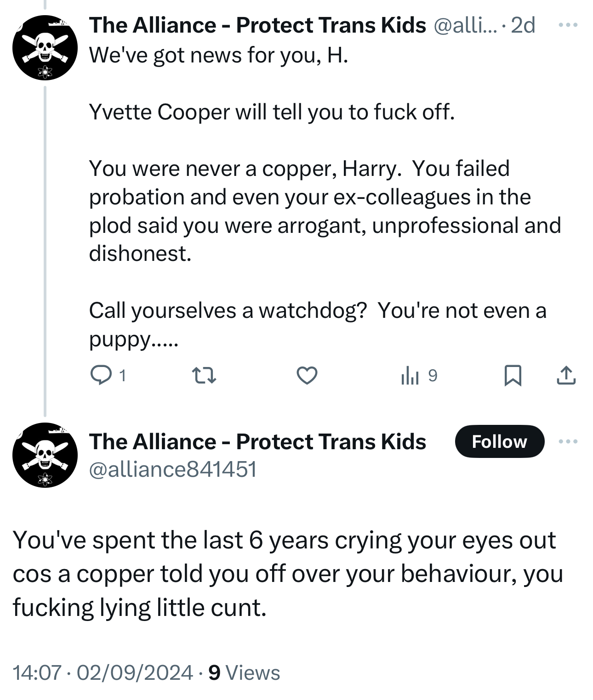The height and width of the screenshot is (700, 593).
Task: Open the skull avatar on the second tweet
Action: point(45,455)
